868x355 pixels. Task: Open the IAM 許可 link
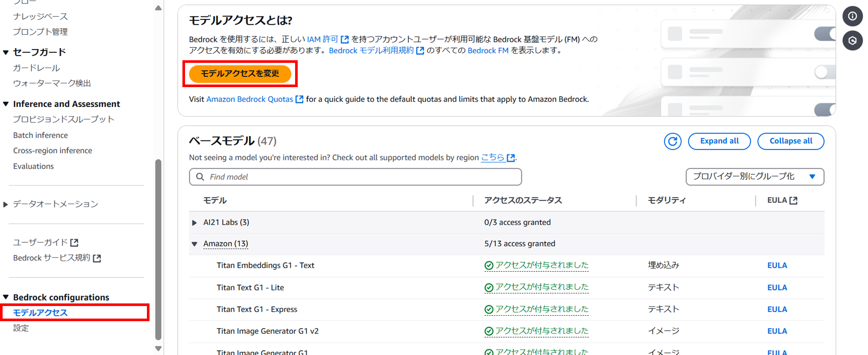(x=322, y=39)
